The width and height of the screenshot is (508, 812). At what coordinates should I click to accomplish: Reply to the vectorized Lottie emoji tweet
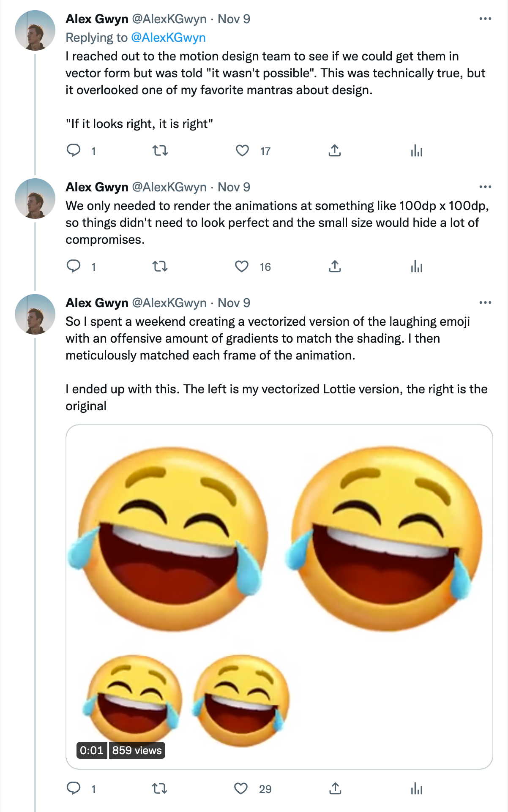74,788
